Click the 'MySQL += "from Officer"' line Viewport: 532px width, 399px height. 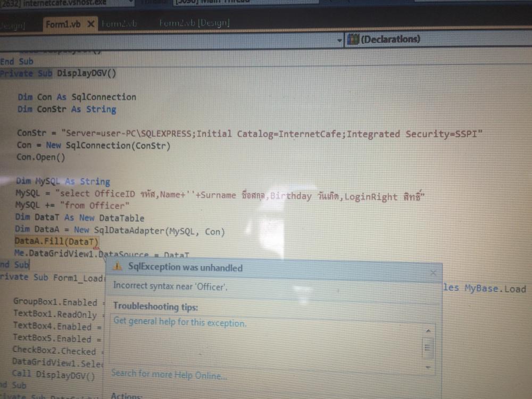[x=72, y=205]
